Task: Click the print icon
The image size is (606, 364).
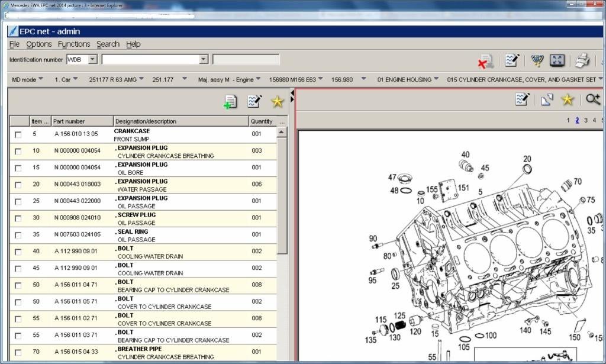Action: click(582, 60)
